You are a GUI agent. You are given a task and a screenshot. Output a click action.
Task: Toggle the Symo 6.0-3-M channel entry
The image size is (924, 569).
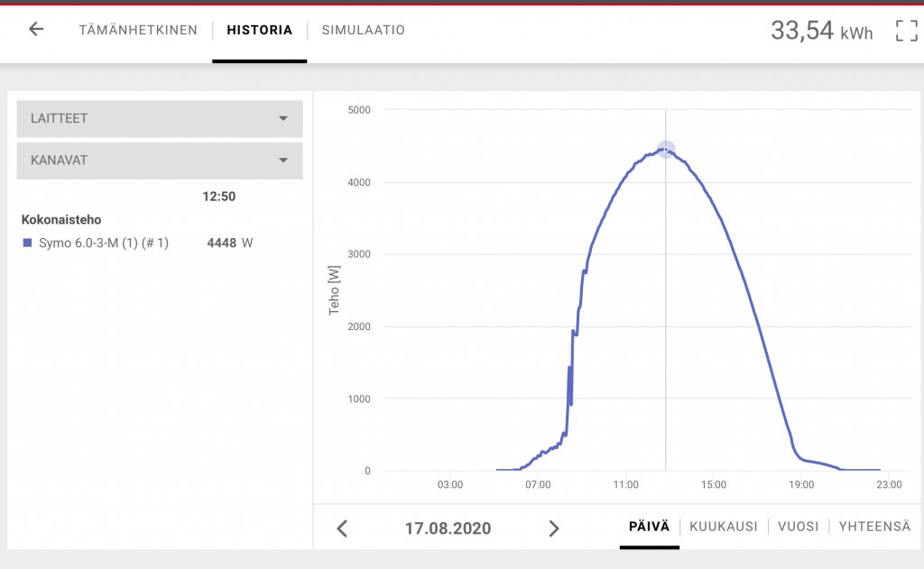click(104, 243)
